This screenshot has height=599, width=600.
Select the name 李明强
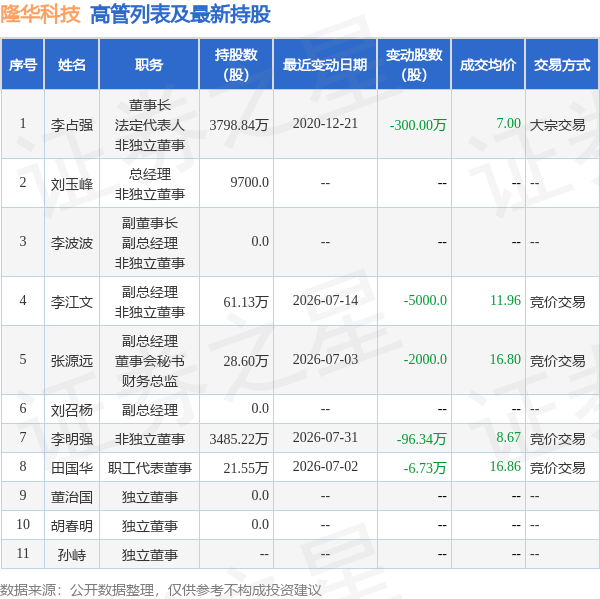pyautogui.click(x=72, y=439)
